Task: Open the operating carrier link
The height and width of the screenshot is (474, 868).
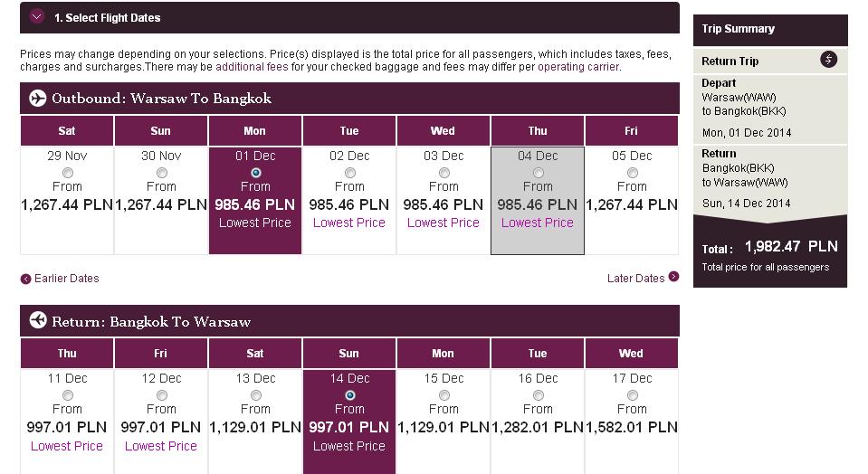Action: tap(578, 67)
